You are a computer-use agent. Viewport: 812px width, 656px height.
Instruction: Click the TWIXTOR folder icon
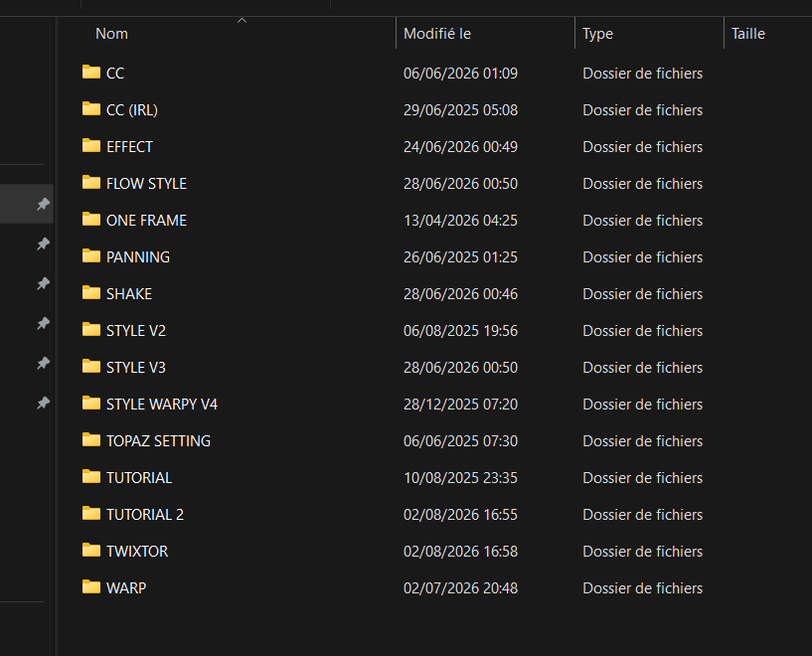click(91, 550)
